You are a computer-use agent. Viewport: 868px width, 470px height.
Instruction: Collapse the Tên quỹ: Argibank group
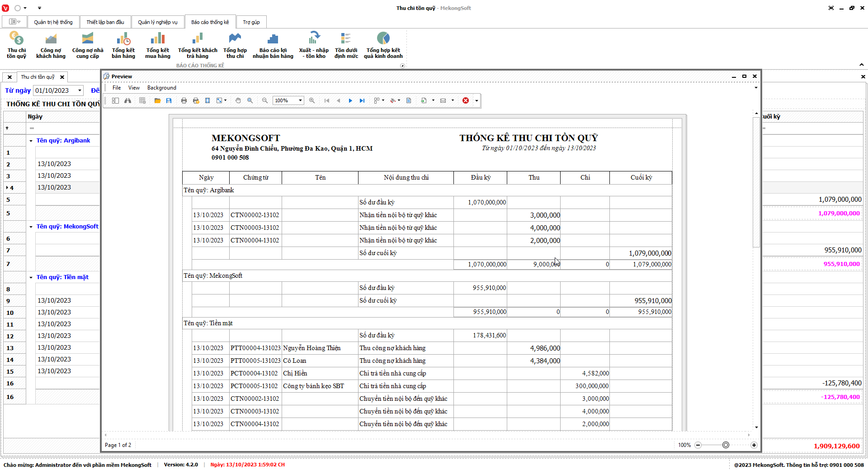[31, 141]
